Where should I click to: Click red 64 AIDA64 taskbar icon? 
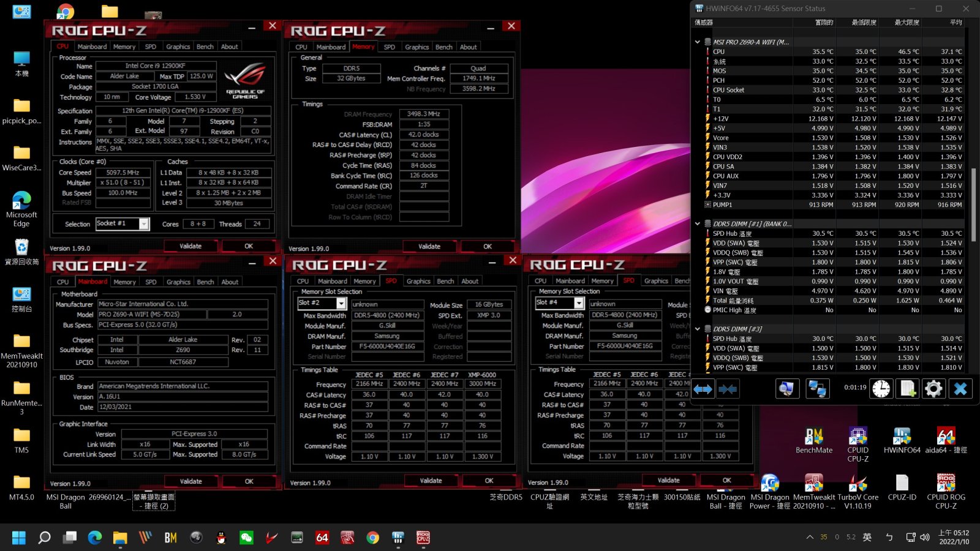pos(322,538)
